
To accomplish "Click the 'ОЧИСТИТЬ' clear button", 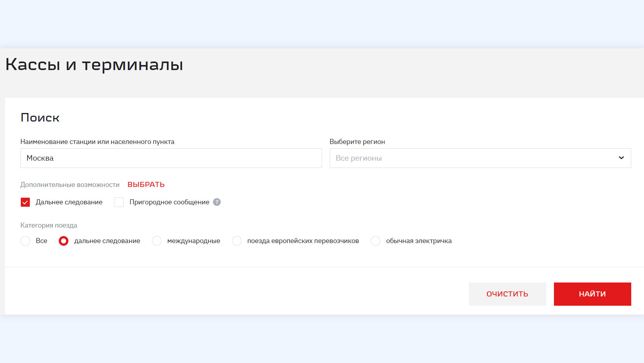I will click(x=507, y=294).
